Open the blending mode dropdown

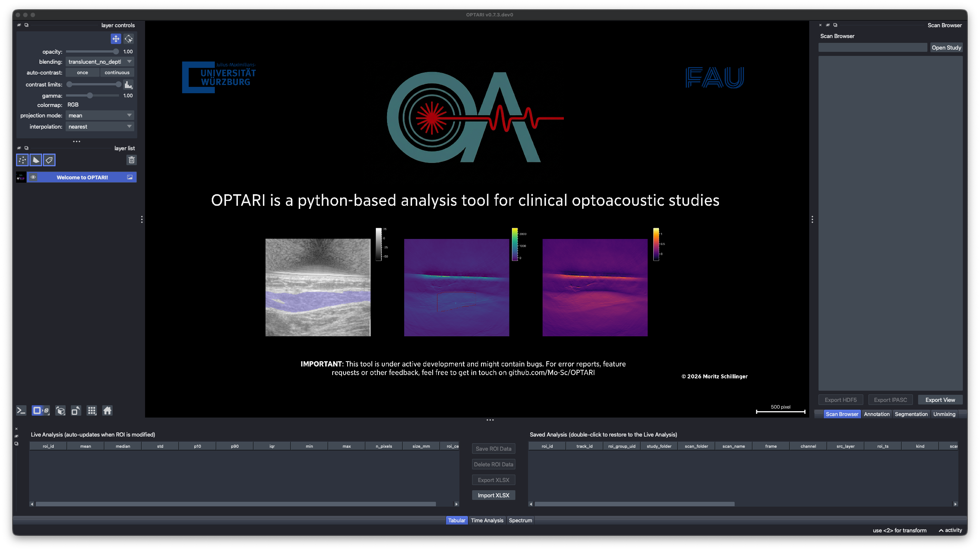click(x=100, y=62)
